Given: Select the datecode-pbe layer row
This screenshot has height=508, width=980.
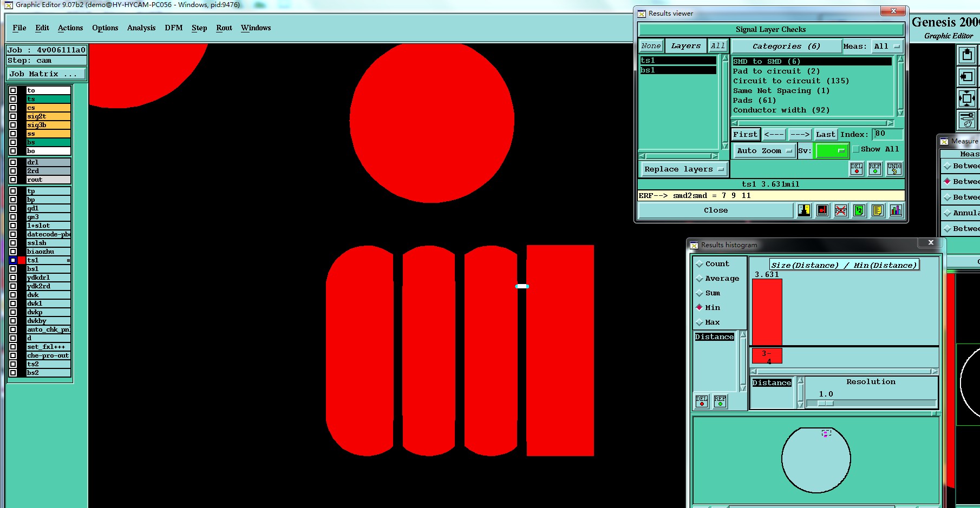Looking at the screenshot, I should pos(49,234).
